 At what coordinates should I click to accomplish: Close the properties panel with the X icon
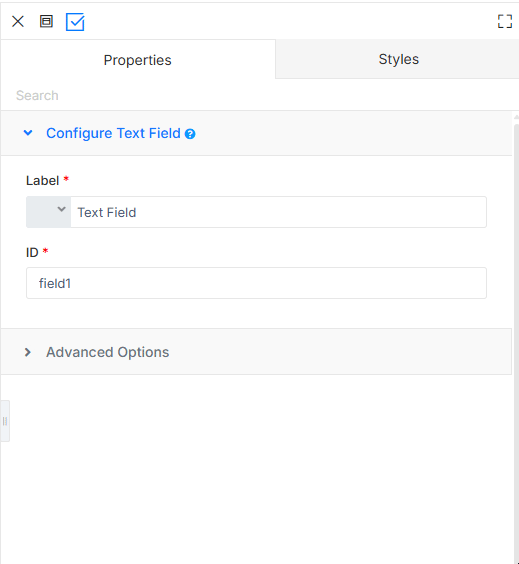coord(18,22)
